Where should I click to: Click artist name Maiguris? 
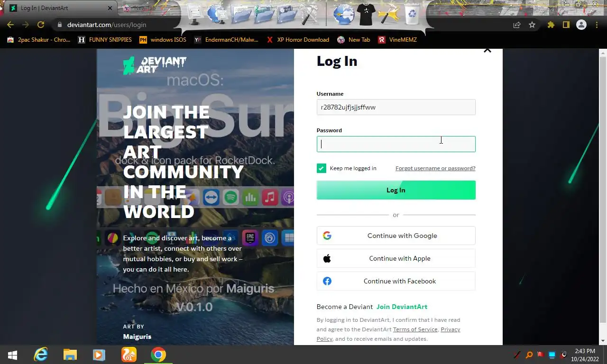(x=137, y=337)
